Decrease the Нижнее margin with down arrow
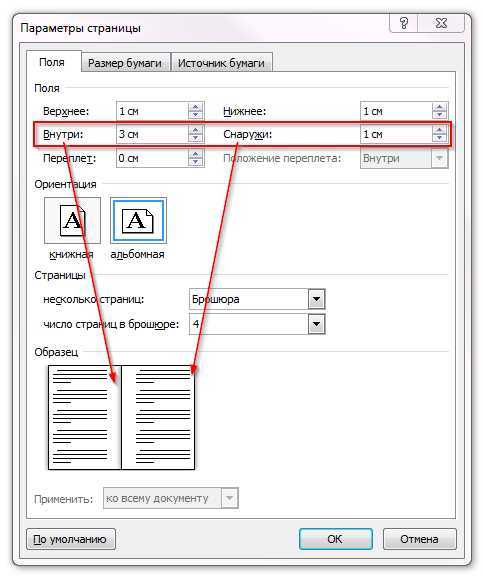This screenshot has height=578, width=484. 439,115
